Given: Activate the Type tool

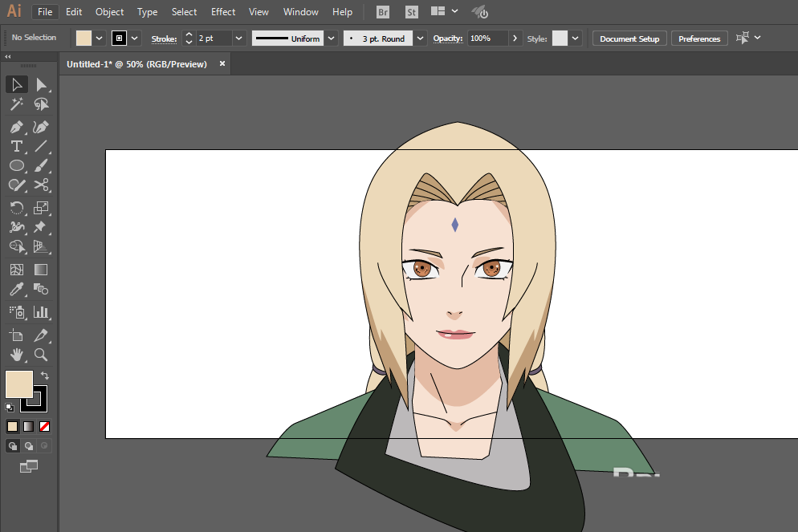Looking at the screenshot, I should tap(17, 147).
